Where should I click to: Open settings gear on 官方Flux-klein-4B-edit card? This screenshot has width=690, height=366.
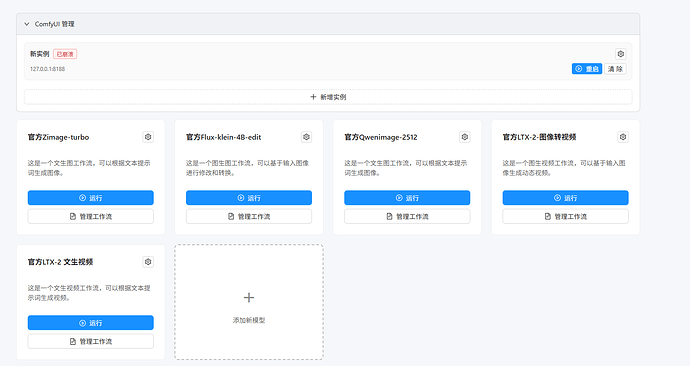click(306, 137)
